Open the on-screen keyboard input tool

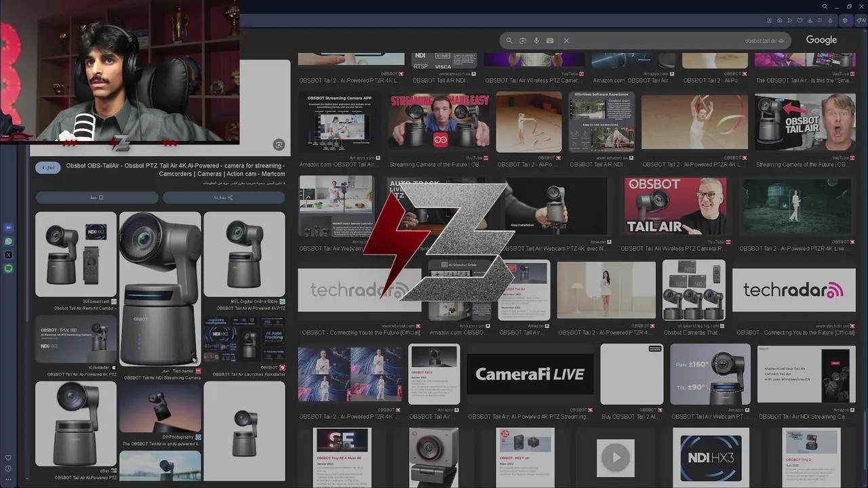[x=550, y=41]
